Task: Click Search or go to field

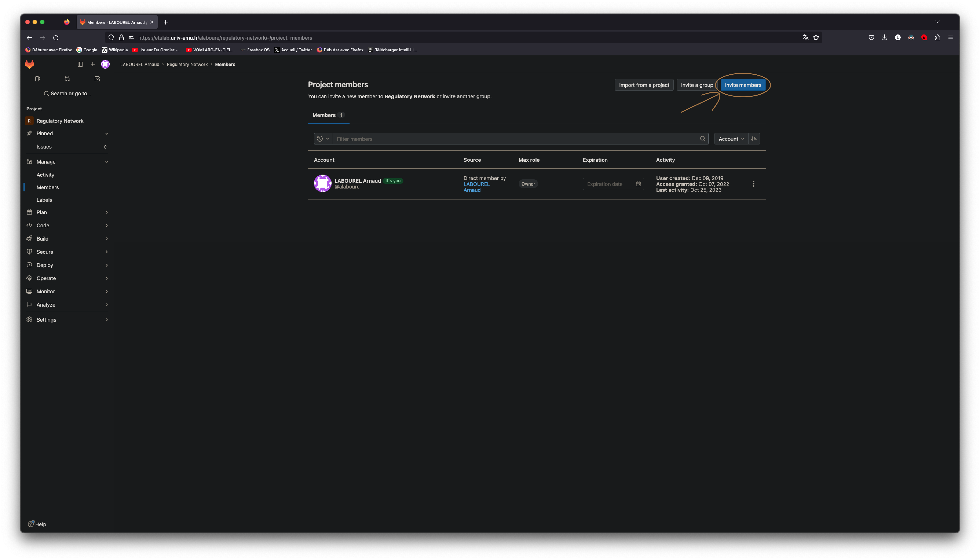Action: (68, 94)
